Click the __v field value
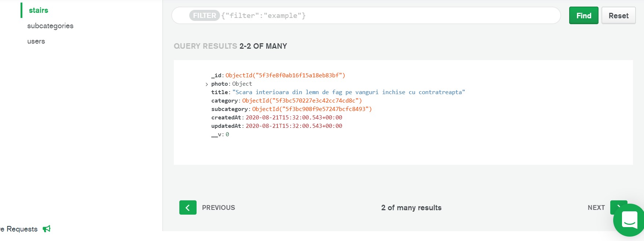Image resolution: width=644 pixels, height=241 pixels. click(x=227, y=134)
